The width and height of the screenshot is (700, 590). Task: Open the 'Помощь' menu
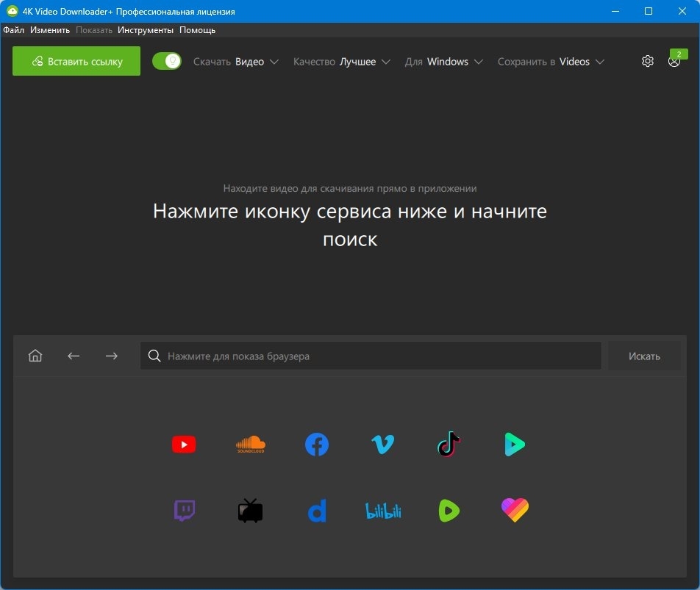(x=197, y=30)
